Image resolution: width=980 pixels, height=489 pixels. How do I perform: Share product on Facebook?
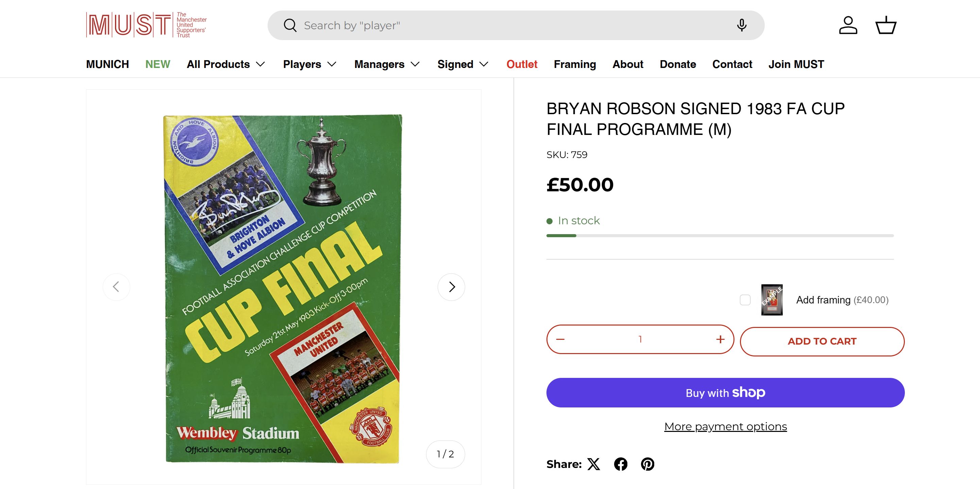coord(621,464)
